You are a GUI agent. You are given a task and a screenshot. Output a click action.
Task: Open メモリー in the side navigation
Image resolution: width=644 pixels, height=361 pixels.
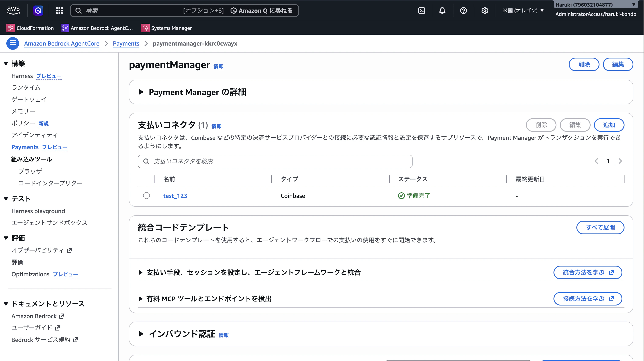pyautogui.click(x=23, y=111)
